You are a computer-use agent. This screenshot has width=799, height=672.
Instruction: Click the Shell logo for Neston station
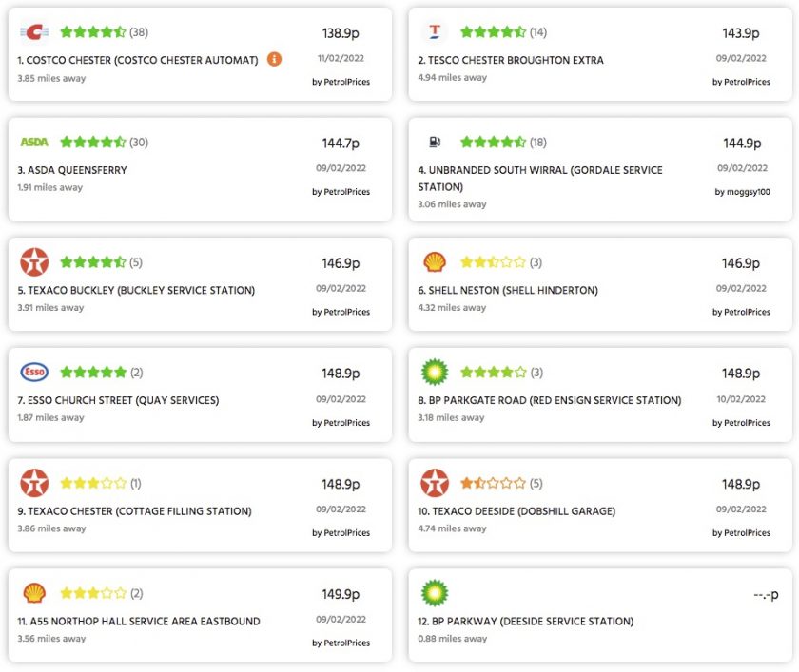[435, 262]
